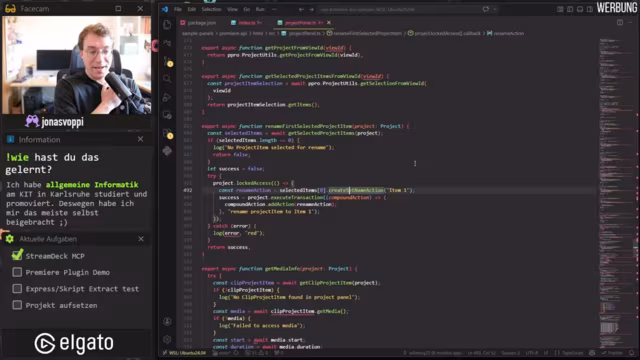Click project.lockedAccess callback breadcrumb
The width and height of the screenshot is (640, 360).
pos(444,33)
